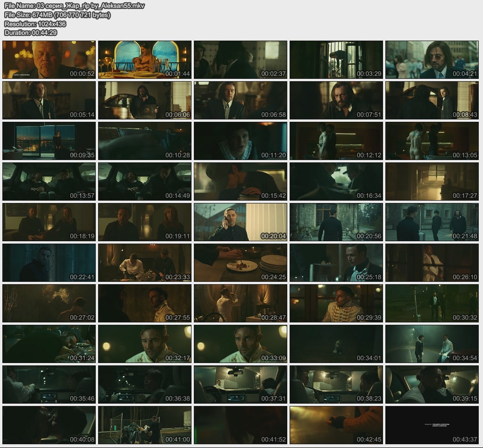Click the Duration 00:44:29 text

(x=31, y=33)
